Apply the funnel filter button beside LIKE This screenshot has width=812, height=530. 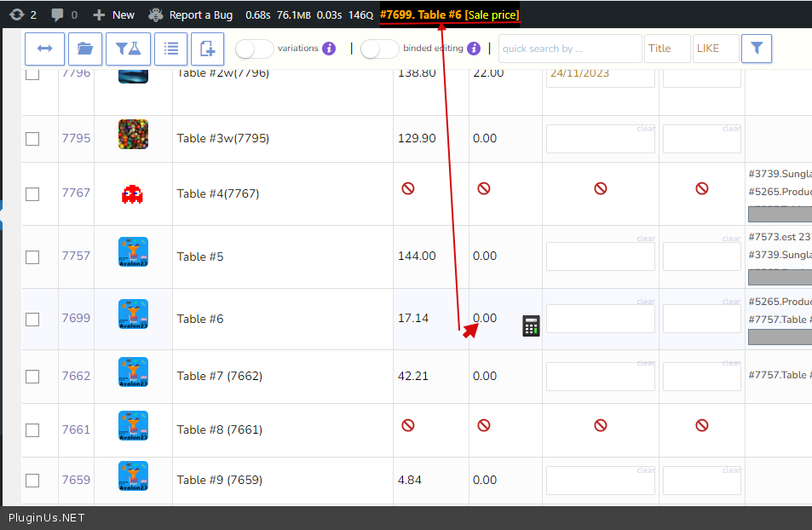(756, 49)
